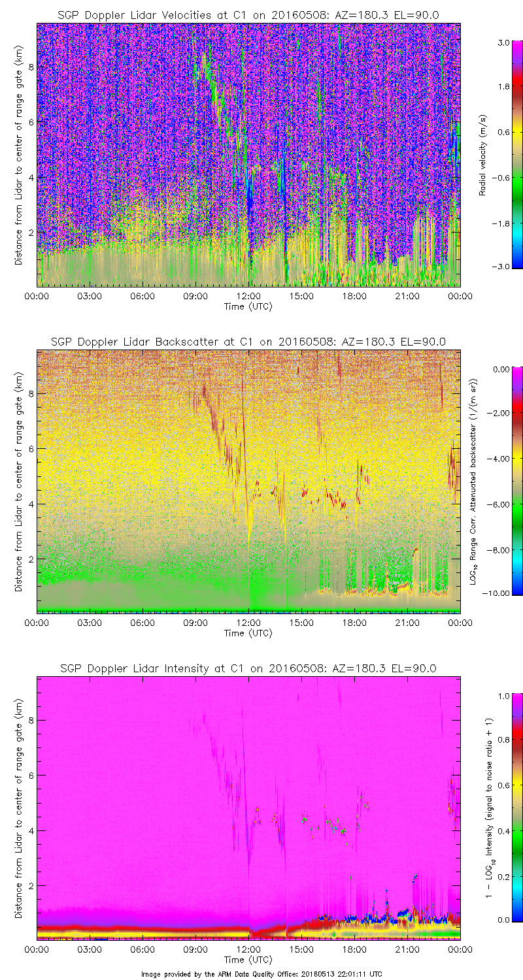The height and width of the screenshot is (980, 523).
Task: Click the ARM Data Quality Office footer text
Action: (261, 973)
